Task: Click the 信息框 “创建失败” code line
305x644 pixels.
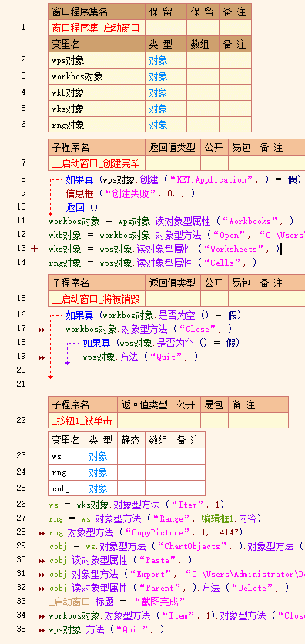Action: coord(130,193)
